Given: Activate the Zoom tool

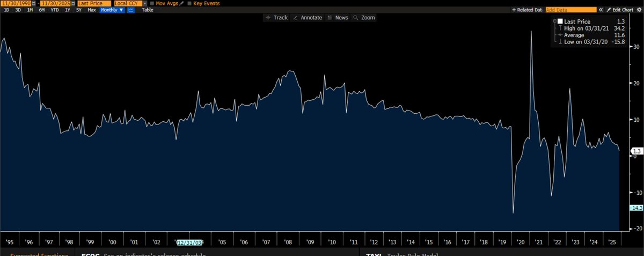Looking at the screenshot, I should tap(364, 18).
